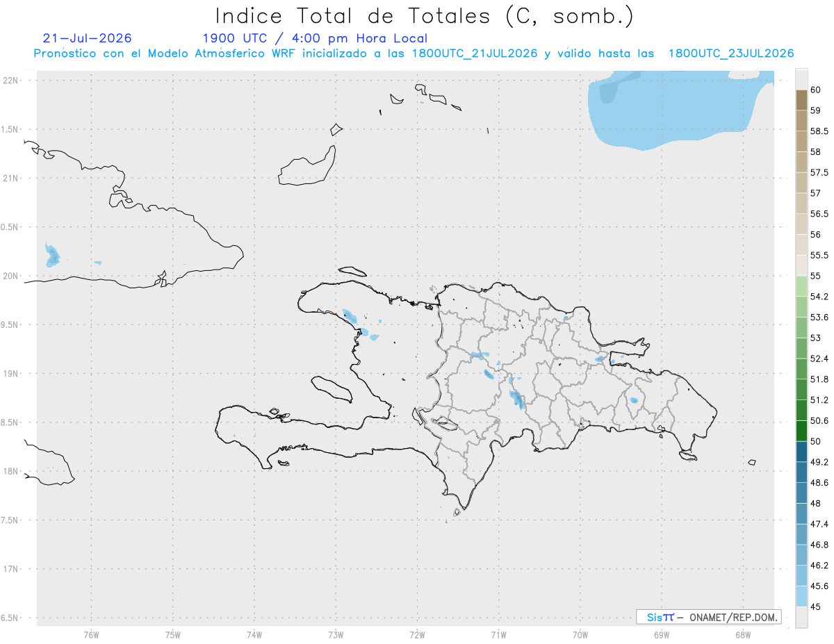Click the latitude label '17N'
The image size is (834, 644).
[11, 569]
